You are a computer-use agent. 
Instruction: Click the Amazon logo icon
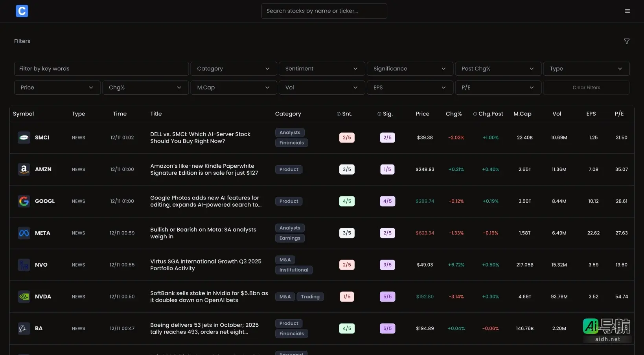tap(24, 170)
